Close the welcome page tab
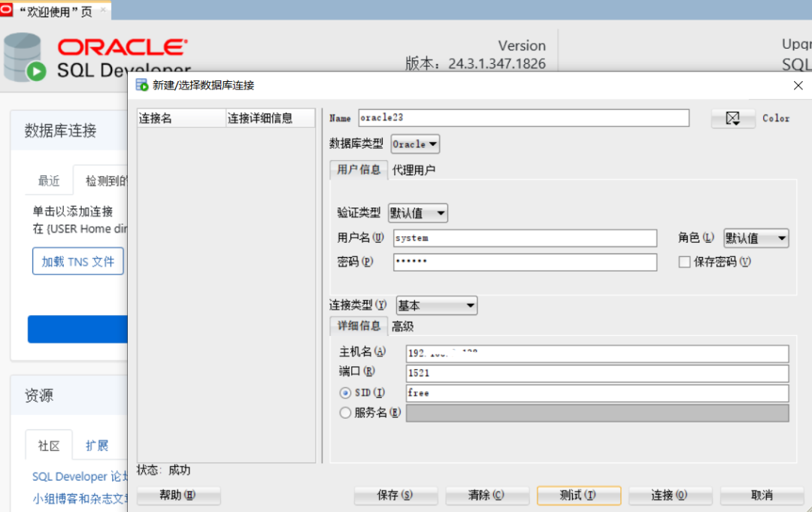The height and width of the screenshot is (512, 812). pyautogui.click(x=102, y=10)
